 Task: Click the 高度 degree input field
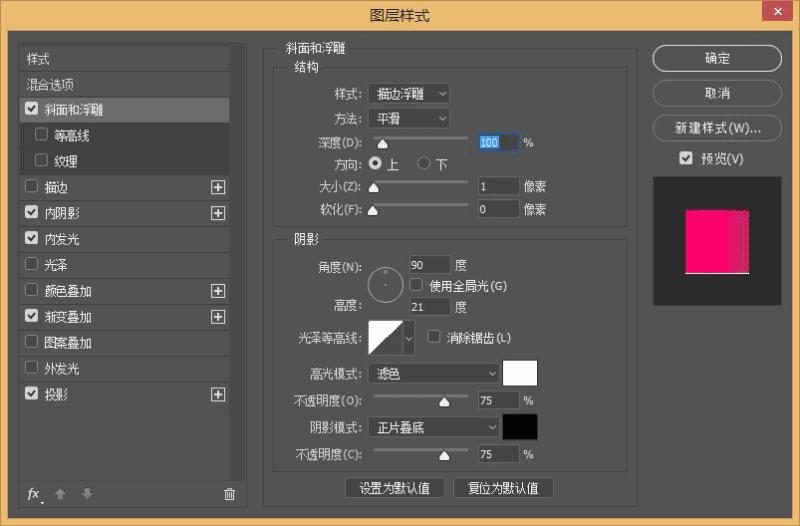pyautogui.click(x=430, y=307)
